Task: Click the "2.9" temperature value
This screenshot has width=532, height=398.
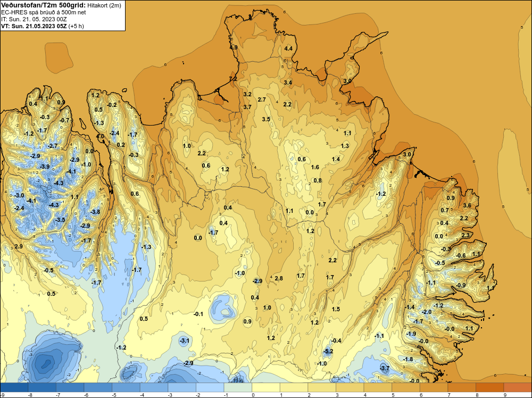Action: pyautogui.click(x=19, y=246)
